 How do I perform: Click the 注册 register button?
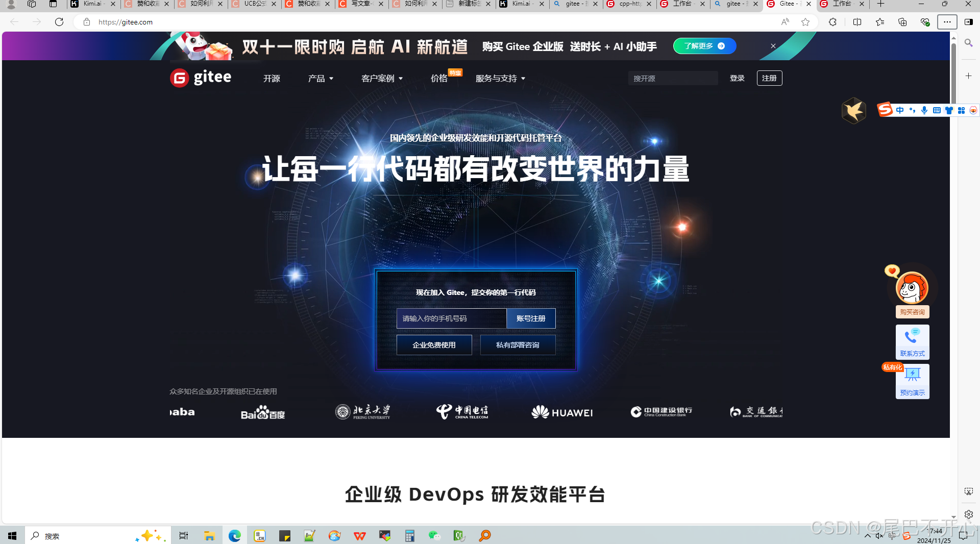[x=769, y=78]
